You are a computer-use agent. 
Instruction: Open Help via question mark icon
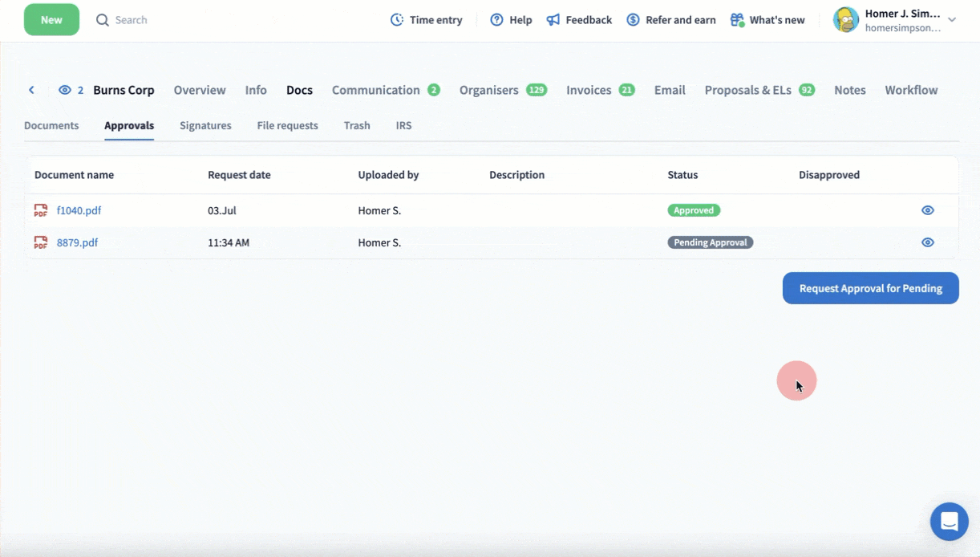(496, 20)
